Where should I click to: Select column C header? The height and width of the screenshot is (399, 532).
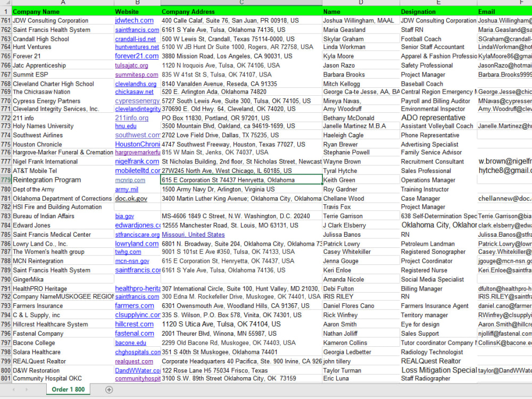pyautogui.click(x=241, y=3)
